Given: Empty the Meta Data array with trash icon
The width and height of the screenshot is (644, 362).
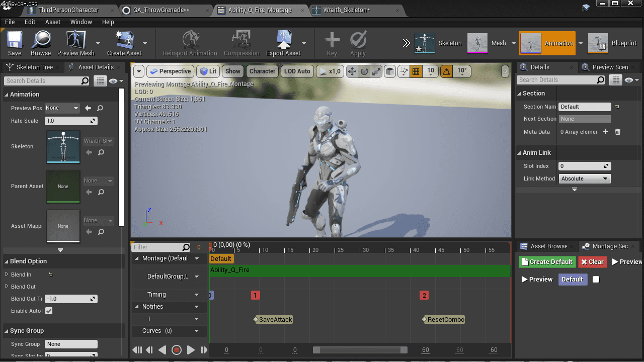Looking at the screenshot, I should 618,132.
